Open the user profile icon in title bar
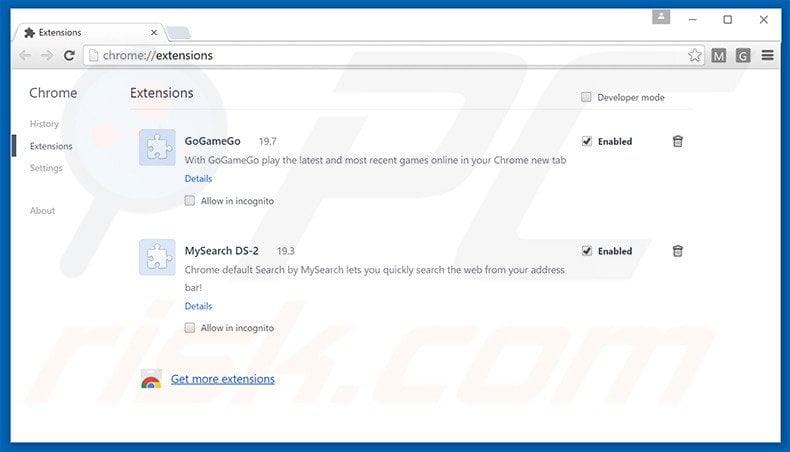Screen dimensions: 790x452 (x=661, y=17)
